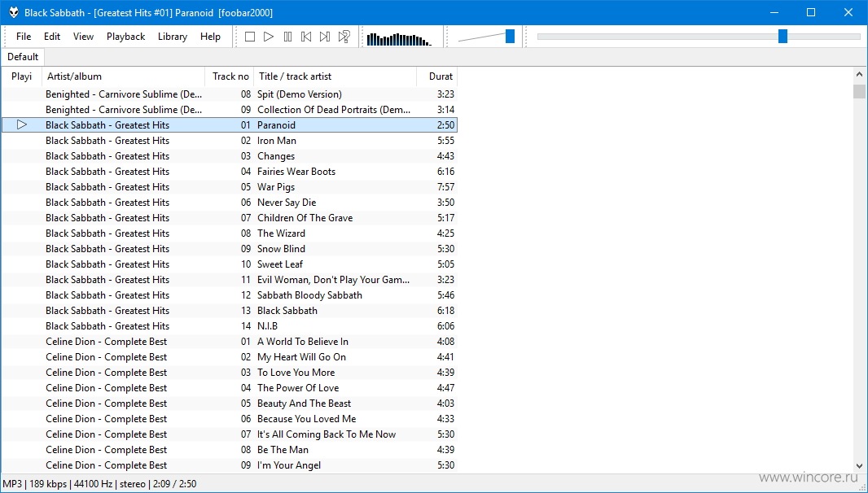This screenshot has height=493, width=868.
Task: Select 'Collection Of Dead Portraits' track
Action: [x=229, y=110]
